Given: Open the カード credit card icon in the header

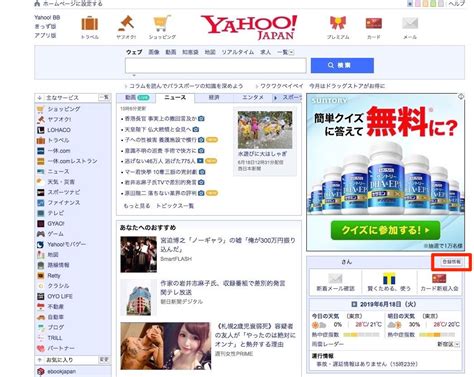Looking at the screenshot, I should point(374,23).
